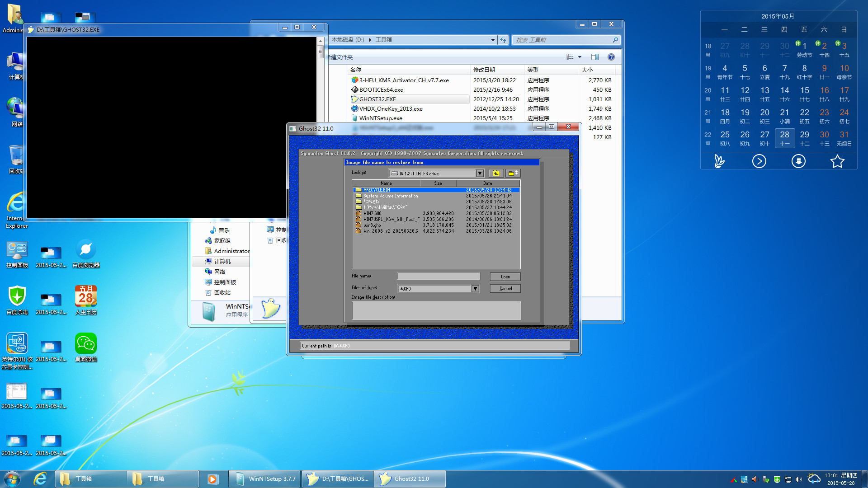Select 网络 in navigation tree

point(220,272)
